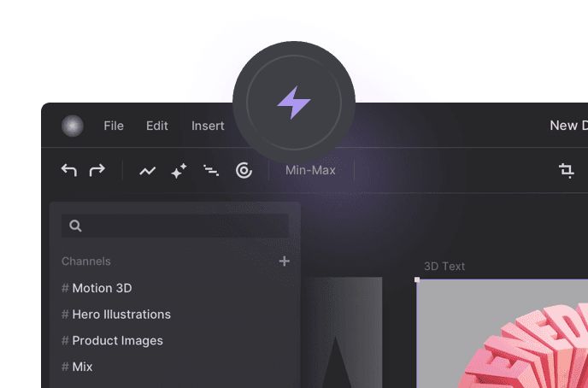
Task: Open the Min-Max dropdown
Action: [x=310, y=171]
